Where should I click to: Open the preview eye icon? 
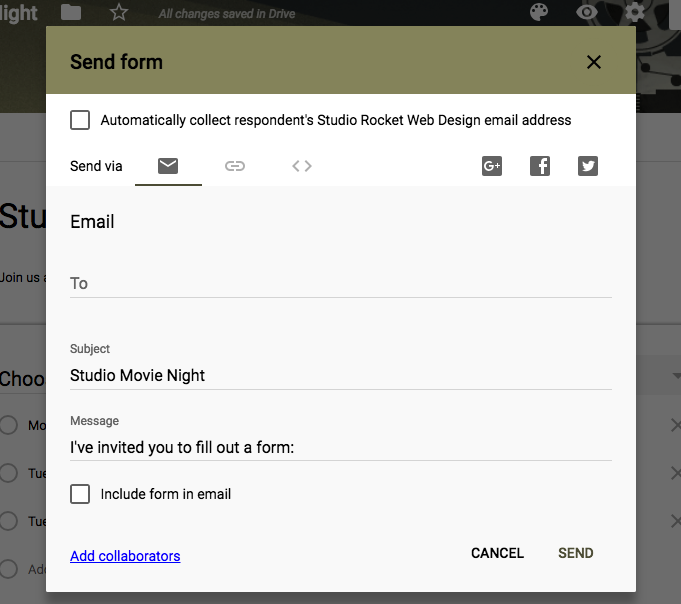point(587,12)
